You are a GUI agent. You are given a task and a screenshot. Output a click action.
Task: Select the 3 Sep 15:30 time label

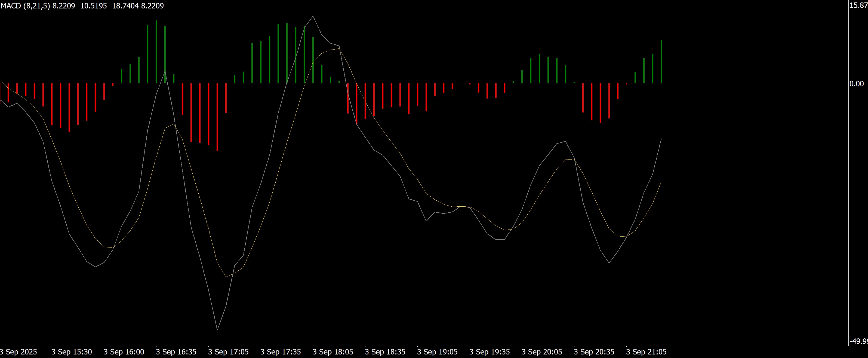72,352
